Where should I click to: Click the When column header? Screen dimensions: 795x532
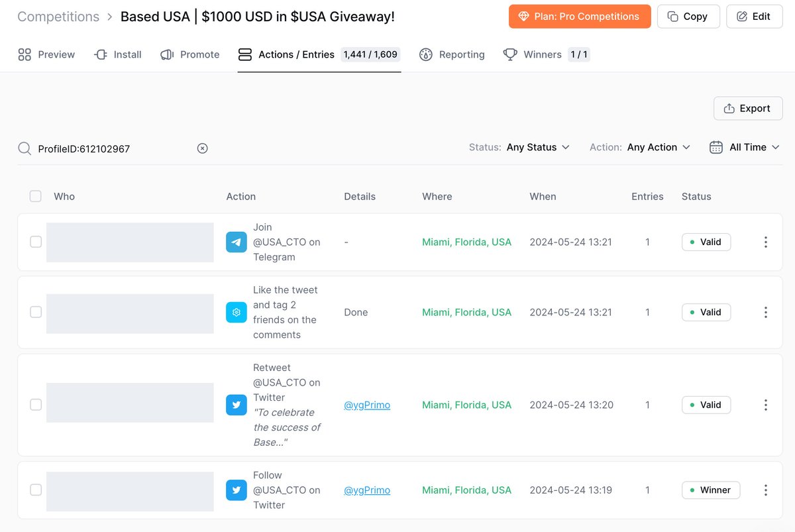pos(543,196)
